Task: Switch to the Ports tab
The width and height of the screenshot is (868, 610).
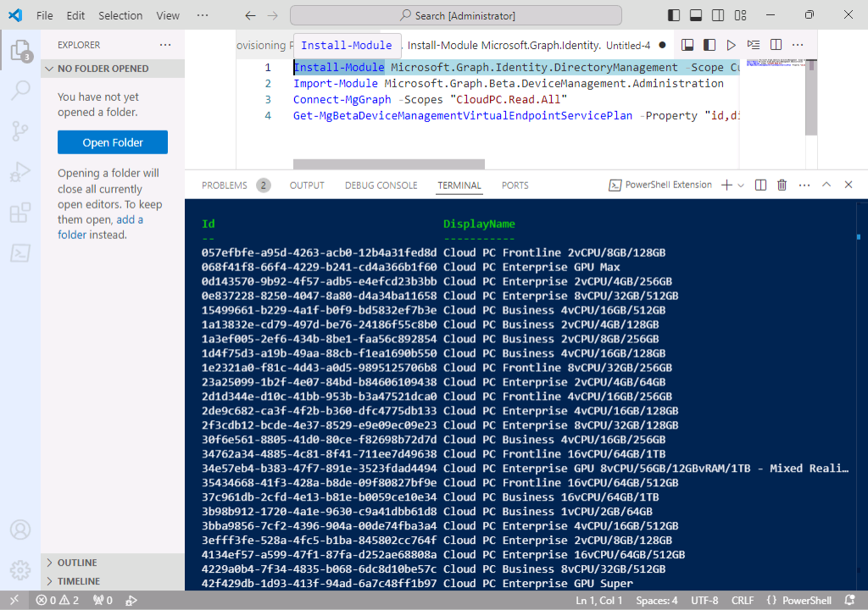Action: 515,186
